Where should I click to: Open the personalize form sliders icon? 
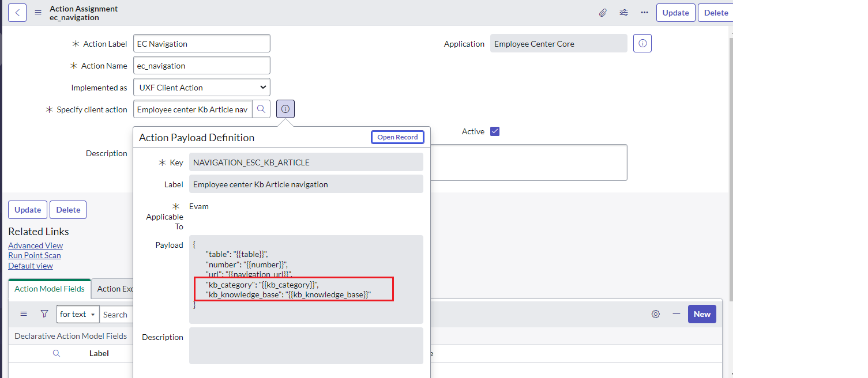(624, 13)
